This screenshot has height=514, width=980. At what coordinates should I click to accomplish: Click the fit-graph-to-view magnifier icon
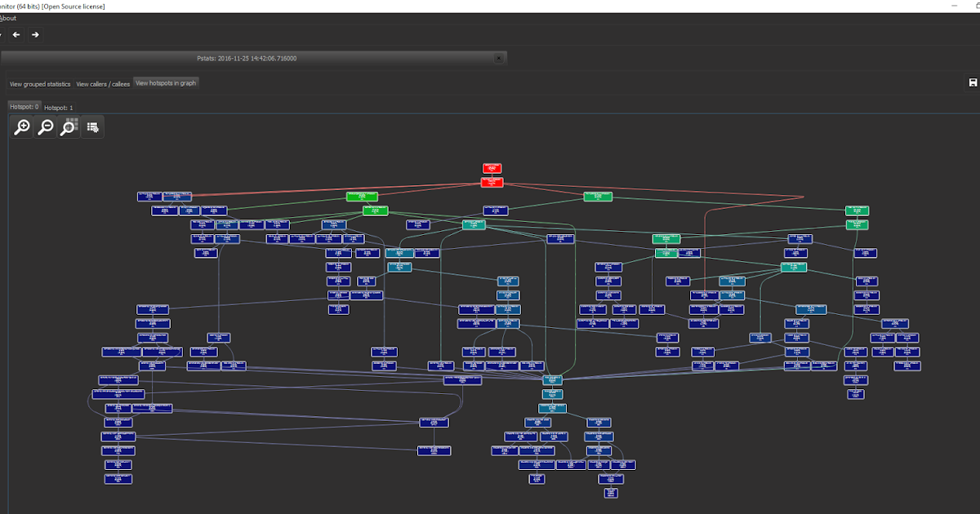(69, 126)
